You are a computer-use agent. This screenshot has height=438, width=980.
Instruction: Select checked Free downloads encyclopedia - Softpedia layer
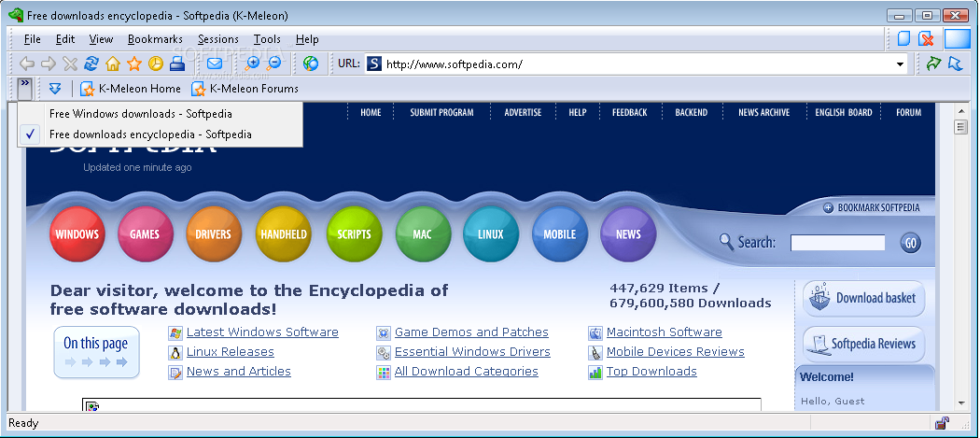161,134
